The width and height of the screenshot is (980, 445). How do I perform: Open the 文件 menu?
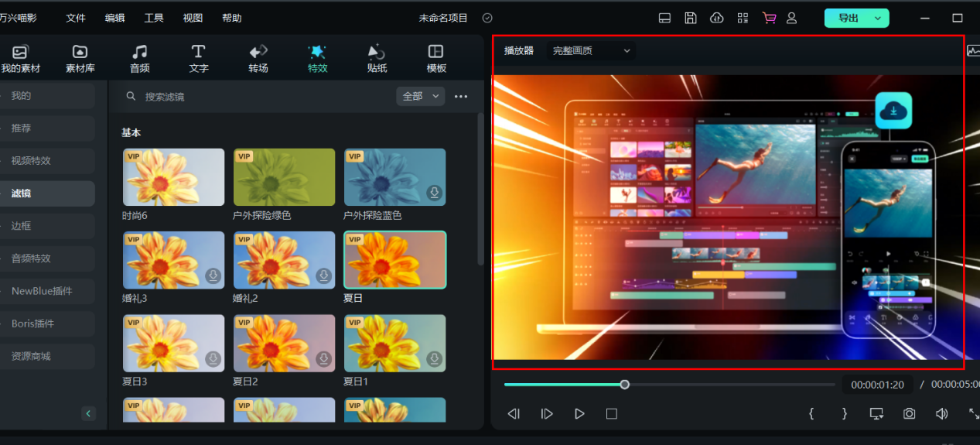76,18
